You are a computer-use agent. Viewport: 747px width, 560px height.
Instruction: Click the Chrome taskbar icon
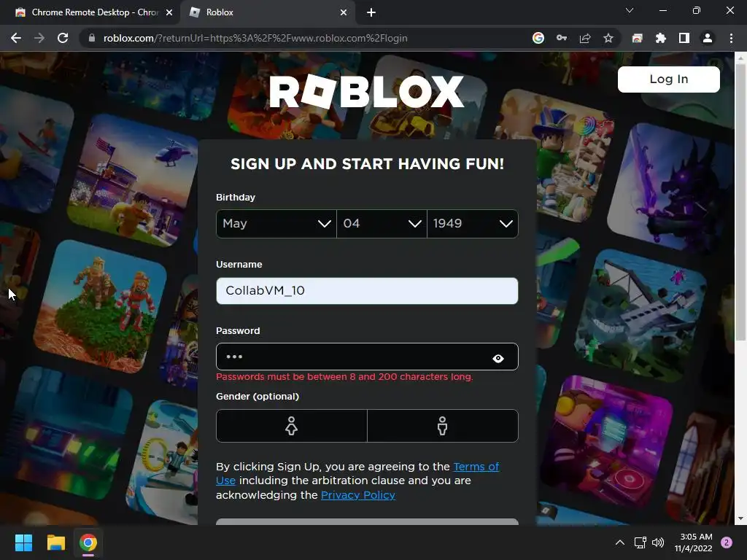coord(88,542)
